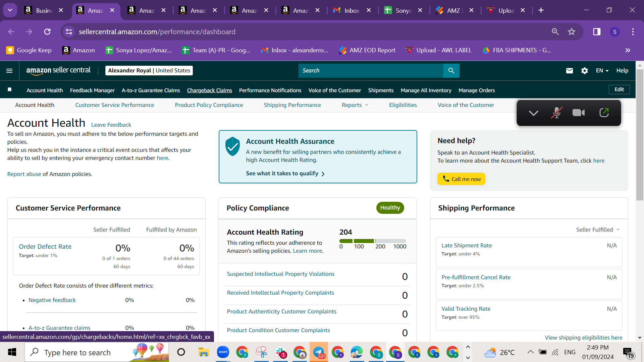Open the browser side panel icon

[597, 32]
